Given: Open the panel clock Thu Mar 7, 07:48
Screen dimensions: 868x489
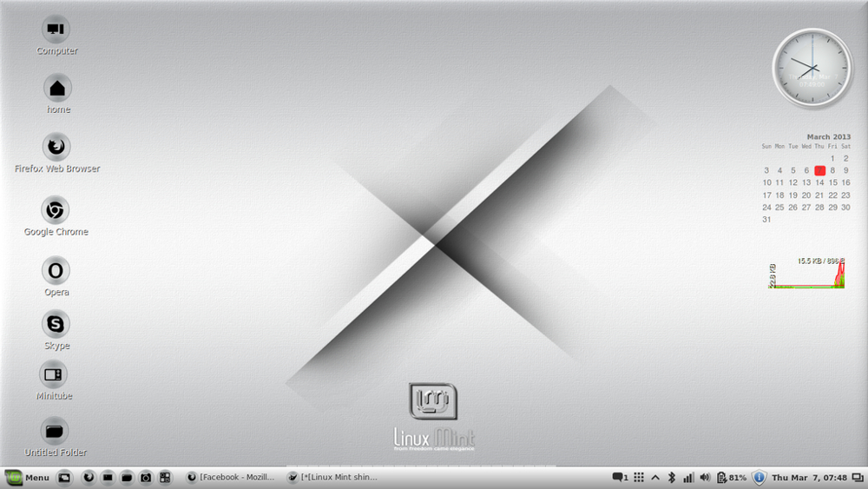Looking at the screenshot, I should click(809, 478).
